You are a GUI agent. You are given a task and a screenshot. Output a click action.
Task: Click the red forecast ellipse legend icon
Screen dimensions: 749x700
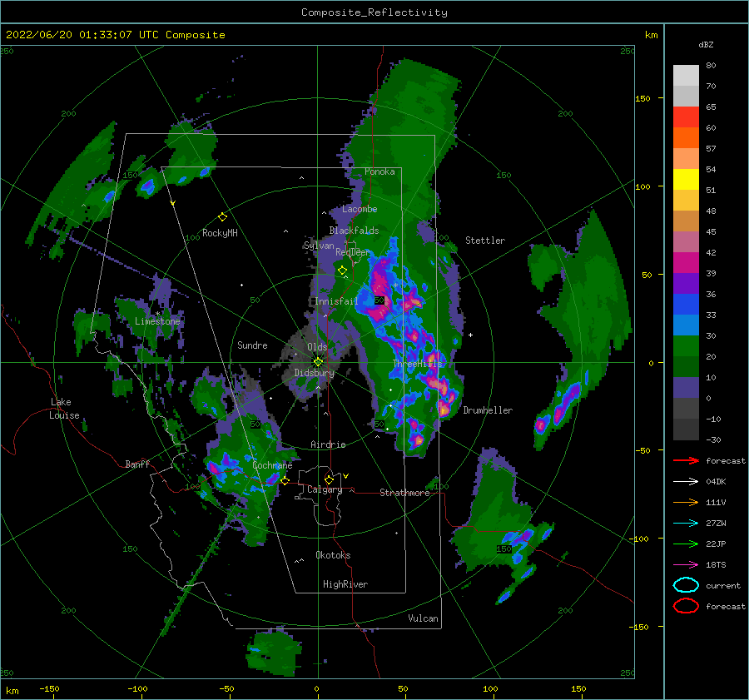(x=686, y=606)
